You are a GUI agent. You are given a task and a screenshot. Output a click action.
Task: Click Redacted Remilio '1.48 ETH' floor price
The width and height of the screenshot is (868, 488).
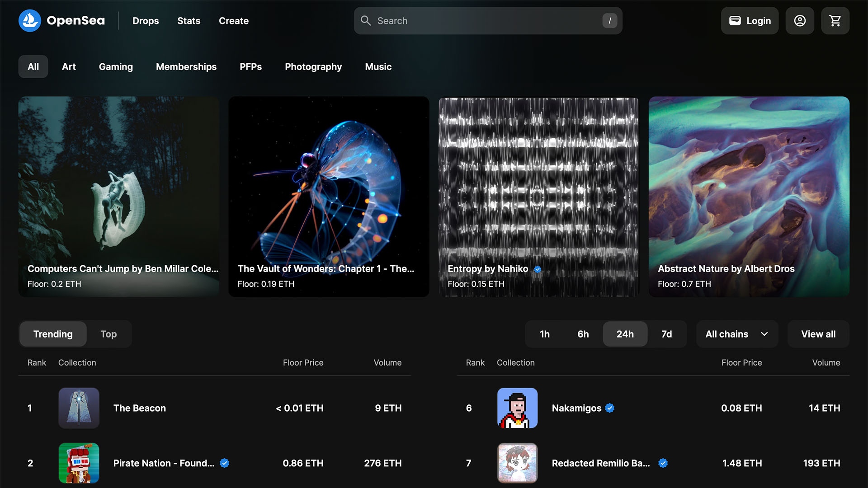click(x=742, y=463)
